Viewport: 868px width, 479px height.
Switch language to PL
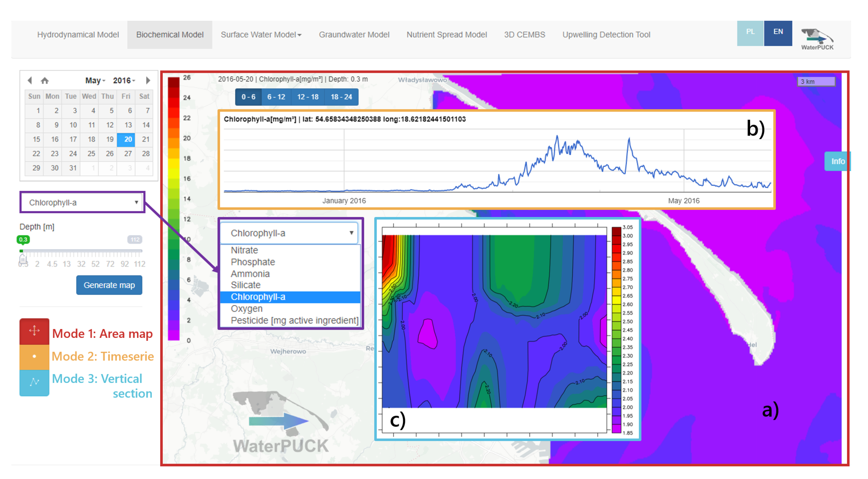click(750, 33)
